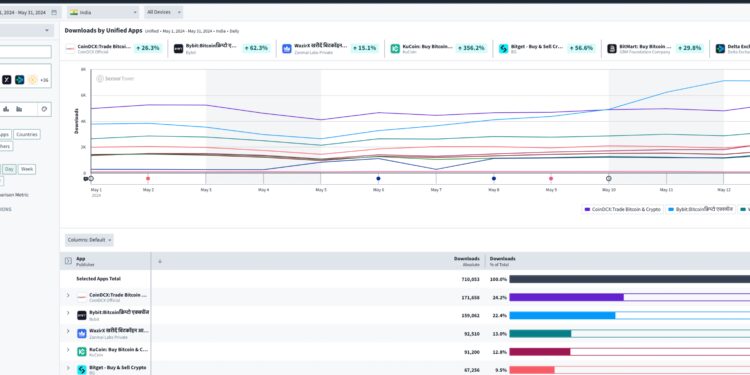The image size is (750, 375).
Task: Toggle CoinDCX series in chart legend
Action: click(x=623, y=210)
